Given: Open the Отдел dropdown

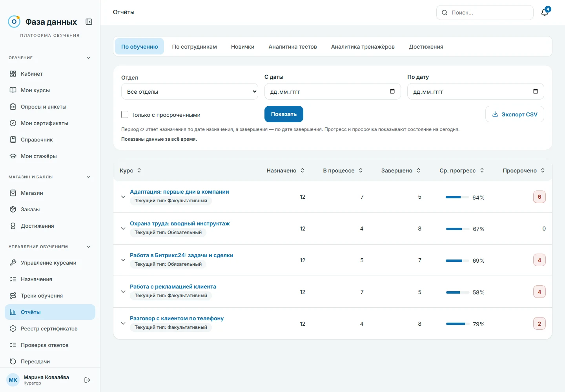Looking at the screenshot, I should click(190, 91).
